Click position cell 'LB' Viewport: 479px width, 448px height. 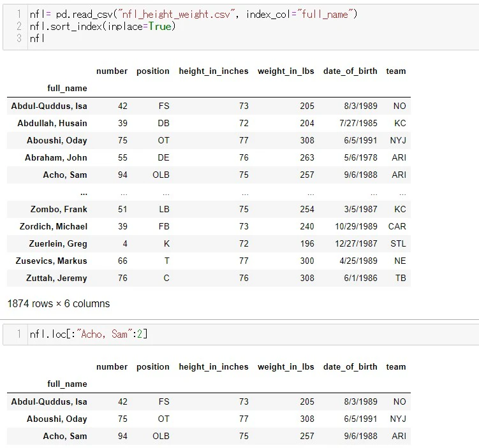tap(164, 209)
